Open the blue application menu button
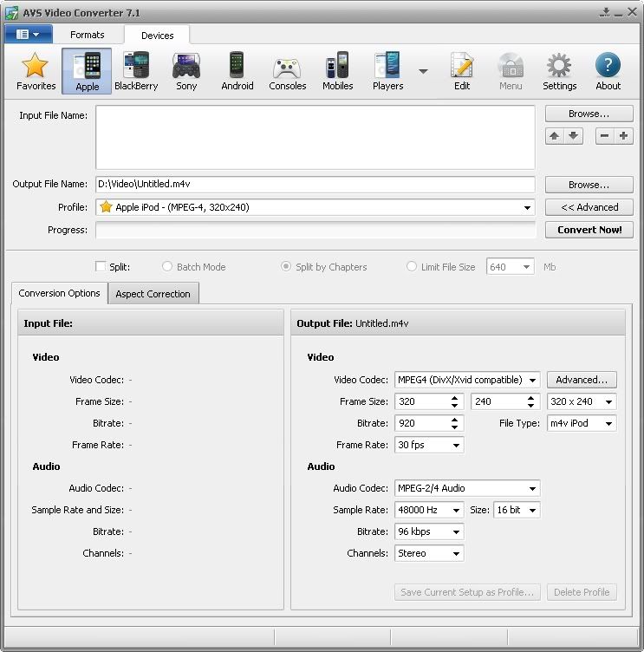Image resolution: width=644 pixels, height=652 pixels. [x=29, y=34]
